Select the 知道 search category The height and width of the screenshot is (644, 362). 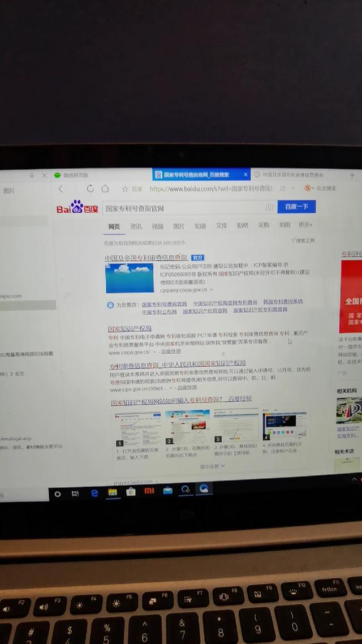(200, 226)
